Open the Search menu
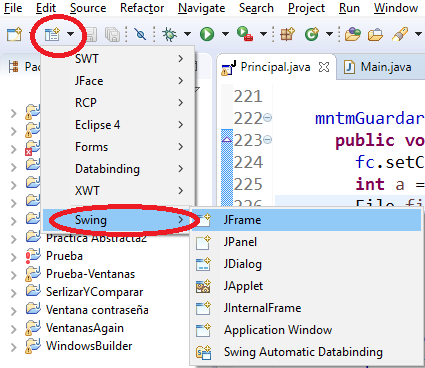Image resolution: width=425 pixels, height=368 pixels. 256,8
